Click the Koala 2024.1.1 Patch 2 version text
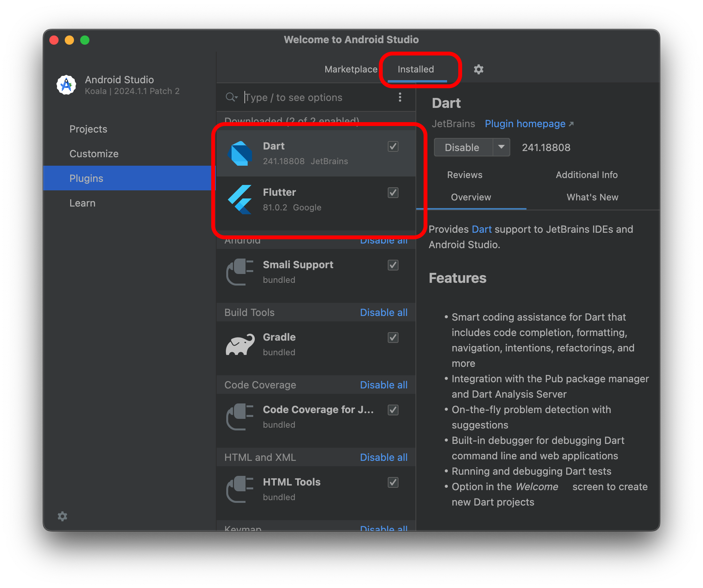The height and width of the screenshot is (588, 703). coord(132,91)
